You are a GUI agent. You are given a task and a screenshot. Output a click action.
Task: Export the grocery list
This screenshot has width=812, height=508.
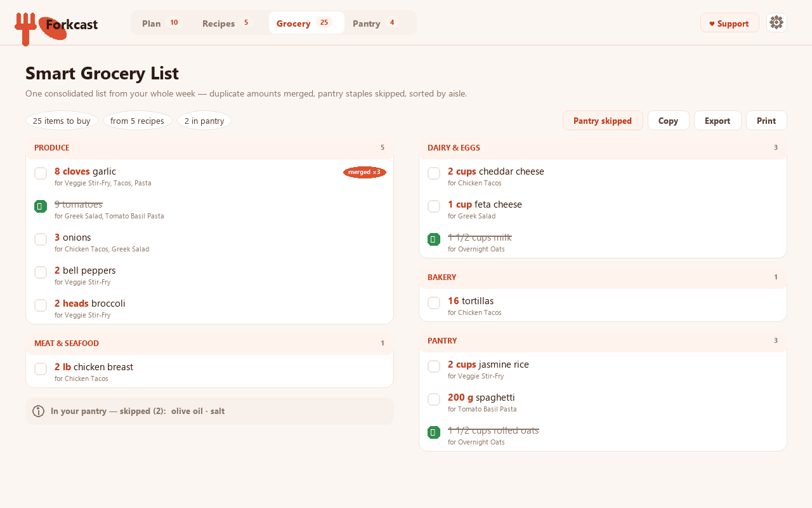[717, 121]
